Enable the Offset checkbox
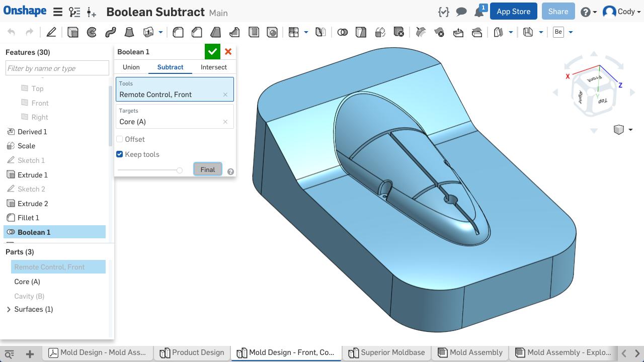The height and width of the screenshot is (362, 644). pos(120,139)
